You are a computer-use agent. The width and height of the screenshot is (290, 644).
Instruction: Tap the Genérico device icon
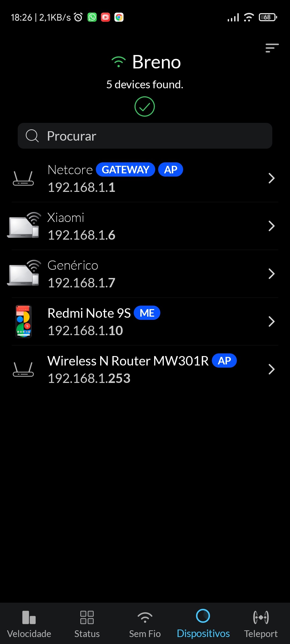coord(24,273)
